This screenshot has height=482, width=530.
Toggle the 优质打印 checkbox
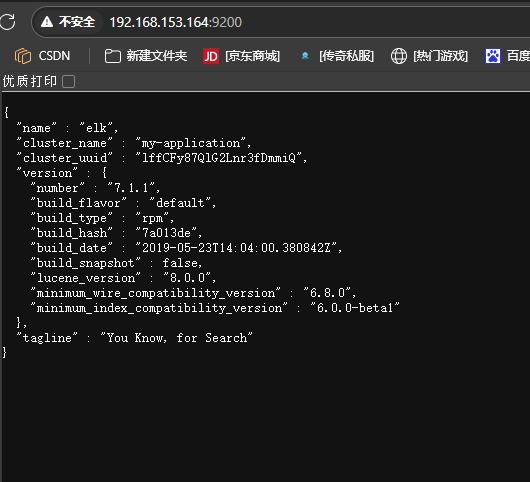69,81
